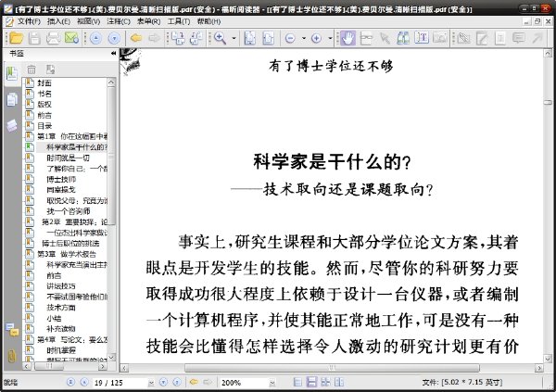Image resolution: width=556 pixels, height=392 pixels.
Task: Click the yellow Previous View arrow in toolbar
Action: pos(136,38)
